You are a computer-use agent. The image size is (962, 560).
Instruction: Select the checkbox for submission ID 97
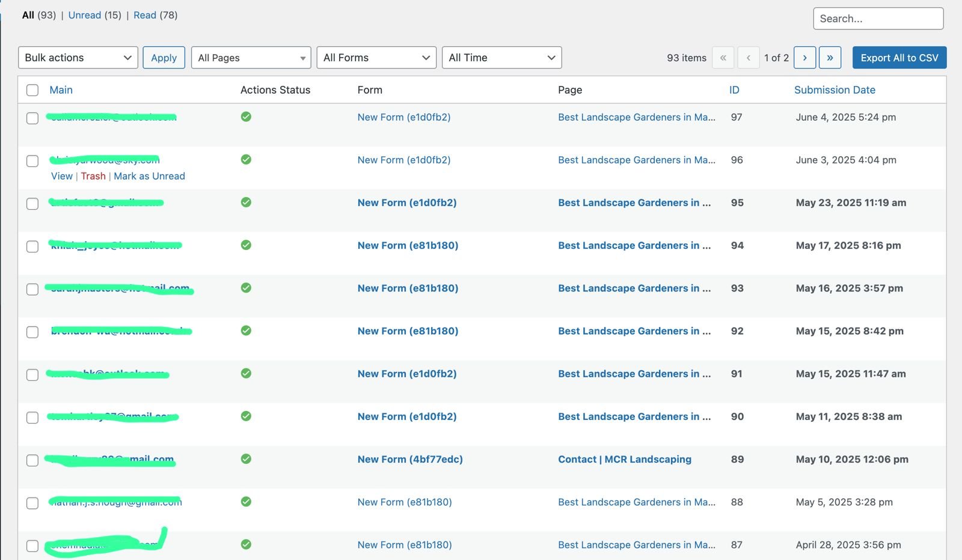[x=32, y=118]
